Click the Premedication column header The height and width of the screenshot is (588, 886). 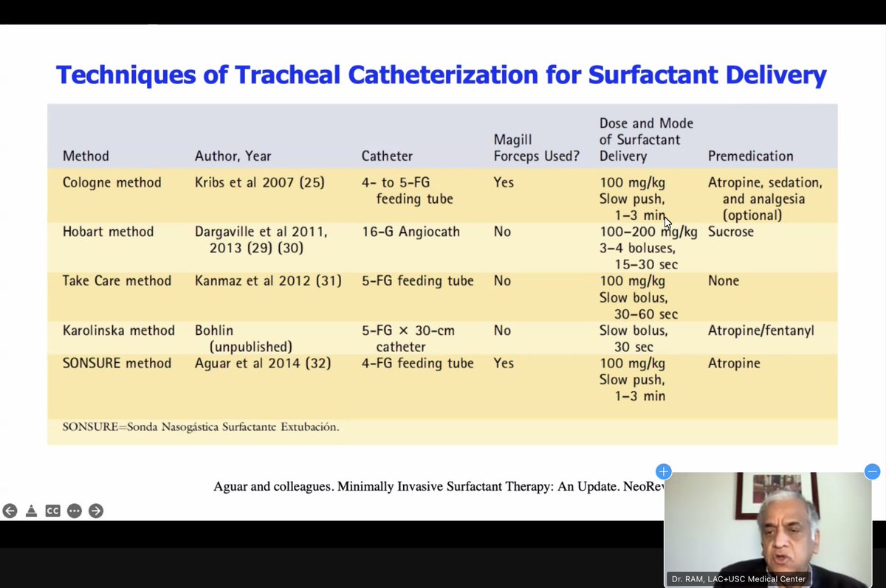coord(751,156)
